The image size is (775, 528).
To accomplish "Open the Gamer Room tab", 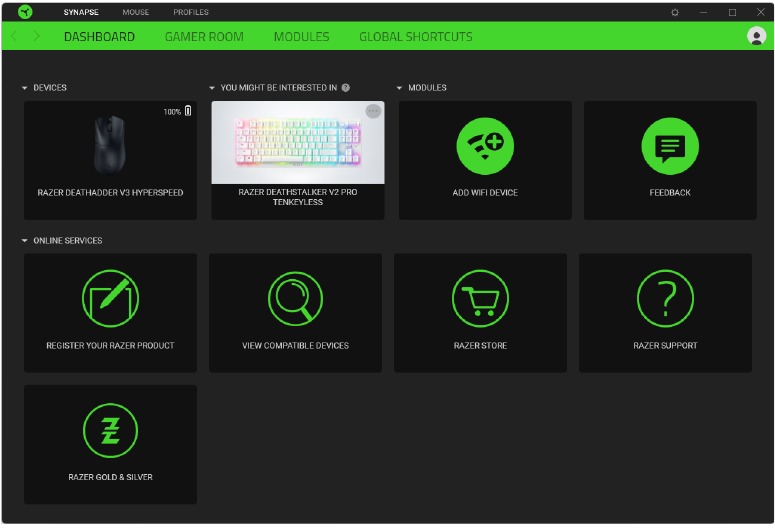I will 204,37.
